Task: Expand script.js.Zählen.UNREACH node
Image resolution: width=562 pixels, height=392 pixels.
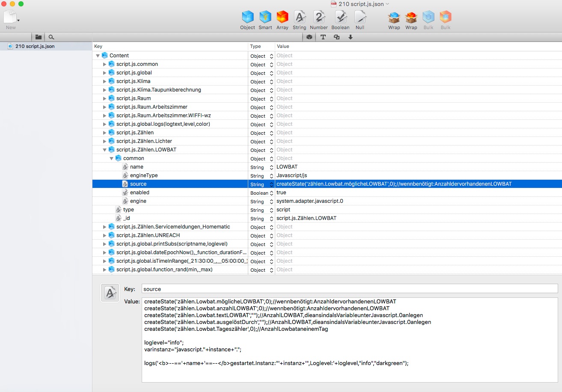Action: tap(104, 235)
